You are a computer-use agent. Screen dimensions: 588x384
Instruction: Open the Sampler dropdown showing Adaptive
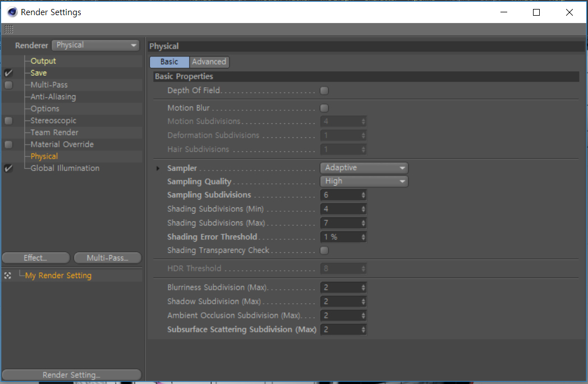pyautogui.click(x=364, y=168)
